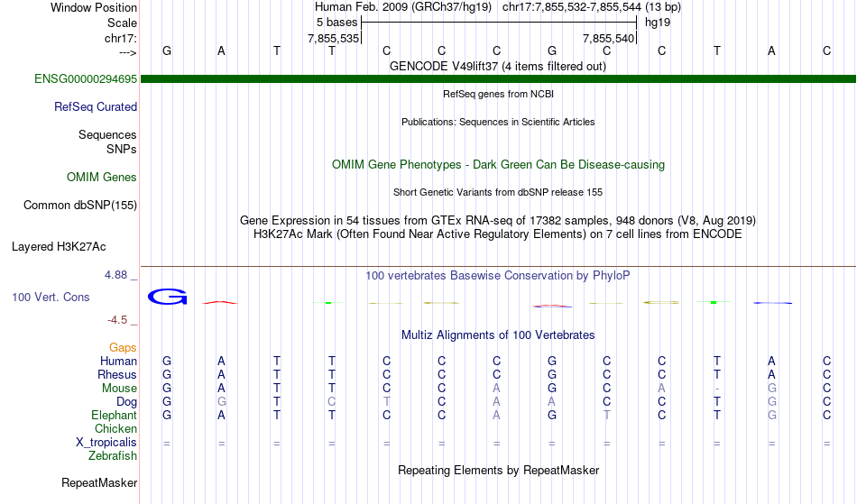Click the hg19 label beside the scale bar
This screenshot has height=504, width=857.
tap(658, 23)
